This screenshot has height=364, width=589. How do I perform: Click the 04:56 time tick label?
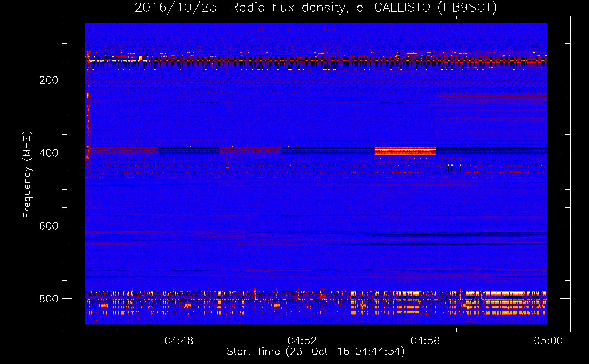425,341
